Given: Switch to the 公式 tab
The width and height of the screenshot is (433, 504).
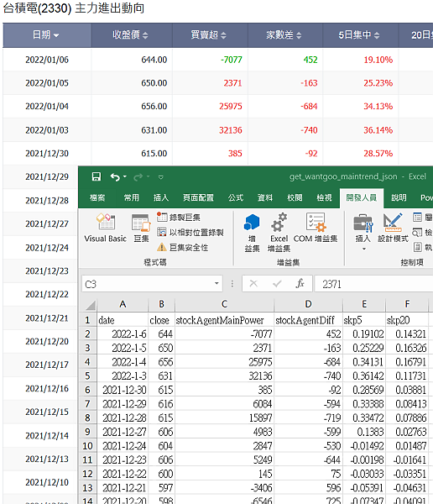Looking at the screenshot, I should (x=236, y=197).
